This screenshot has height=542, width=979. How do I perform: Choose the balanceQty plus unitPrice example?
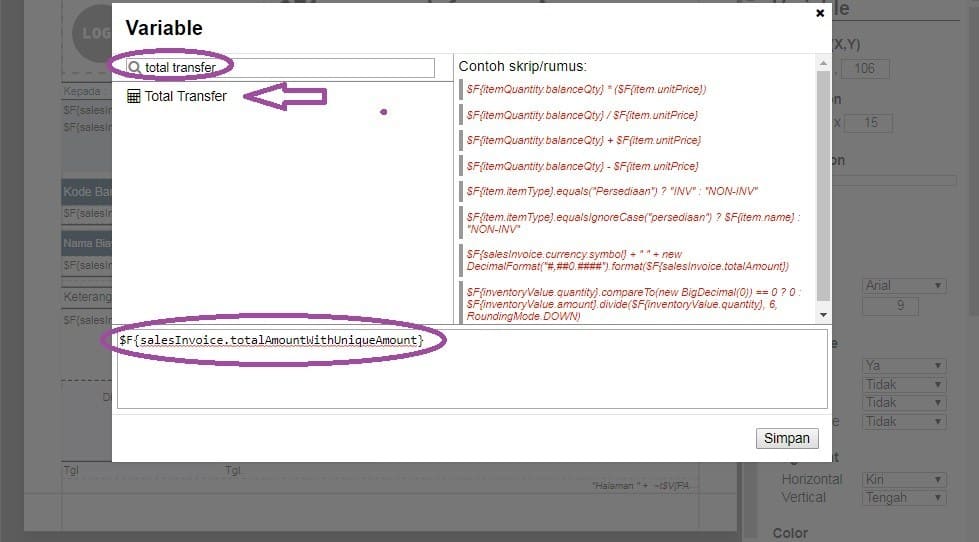(583, 140)
